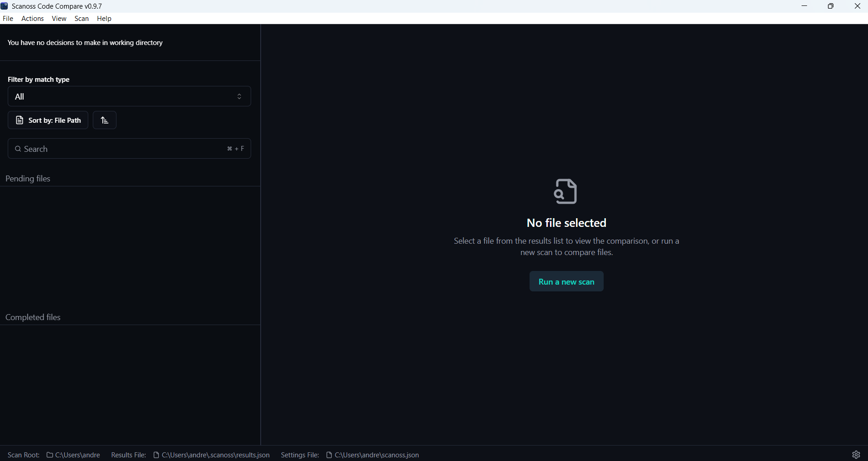Click the no decisions status message
Screen dimensions: 868x461
click(85, 43)
